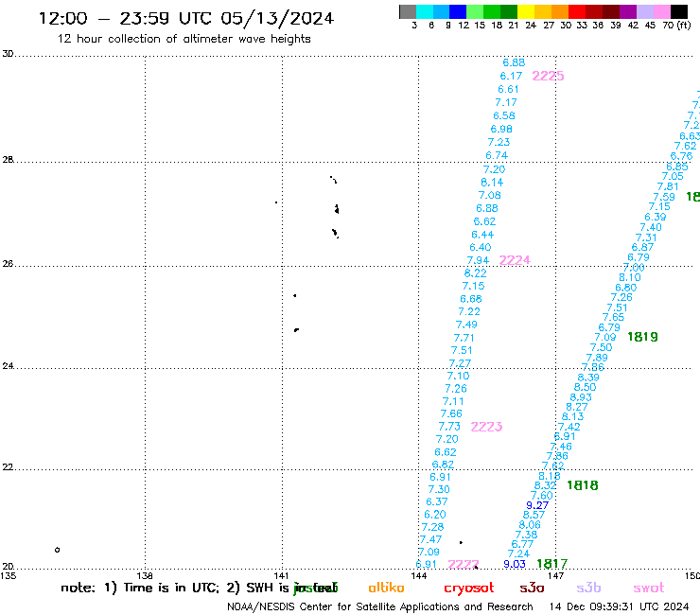Click the wave height value 8.93

coord(581,397)
